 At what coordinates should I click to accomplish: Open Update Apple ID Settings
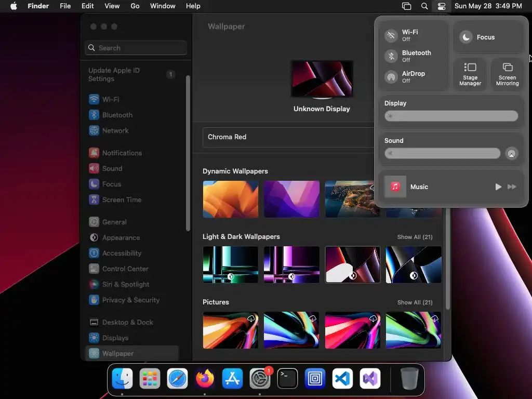pos(131,74)
